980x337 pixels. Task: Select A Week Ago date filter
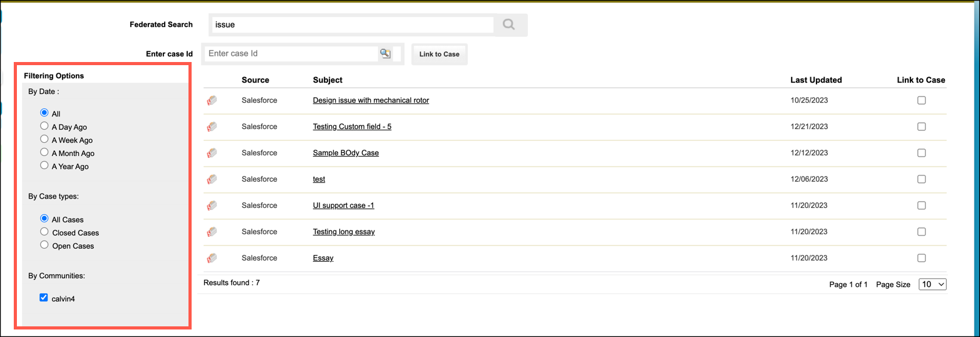point(44,139)
